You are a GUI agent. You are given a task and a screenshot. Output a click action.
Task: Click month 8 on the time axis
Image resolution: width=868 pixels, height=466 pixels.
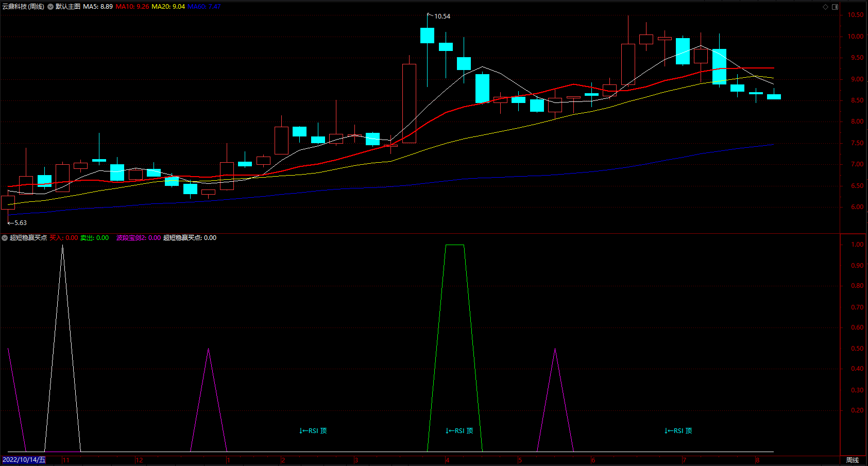(x=758, y=460)
